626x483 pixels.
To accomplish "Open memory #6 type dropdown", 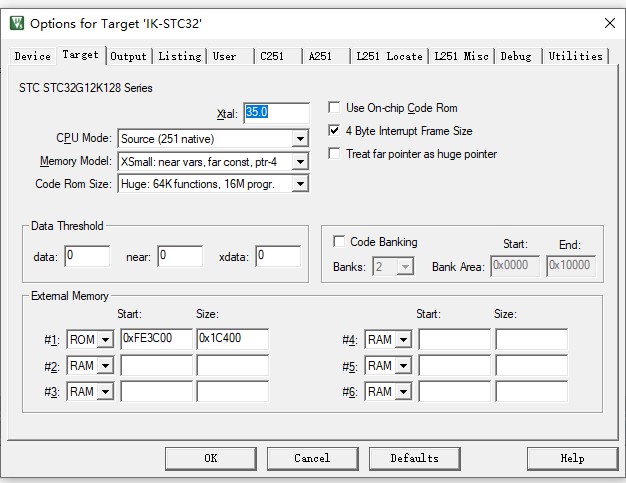I will tap(404, 392).
